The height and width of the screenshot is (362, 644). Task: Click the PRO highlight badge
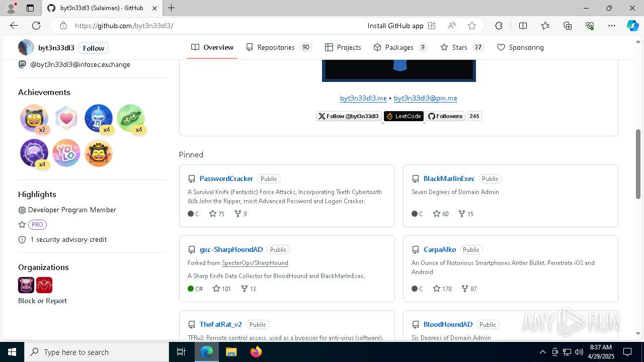(x=37, y=225)
